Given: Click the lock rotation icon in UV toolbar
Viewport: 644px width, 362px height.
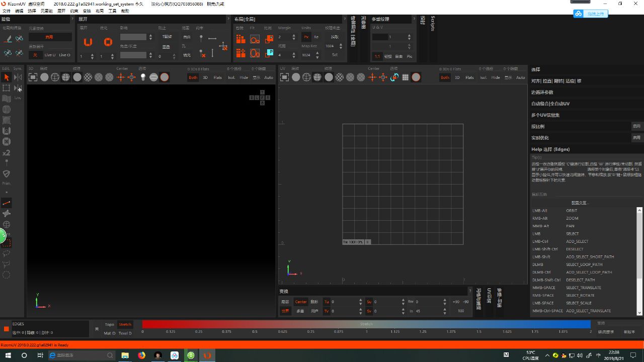Looking at the screenshot, I should [394, 77].
